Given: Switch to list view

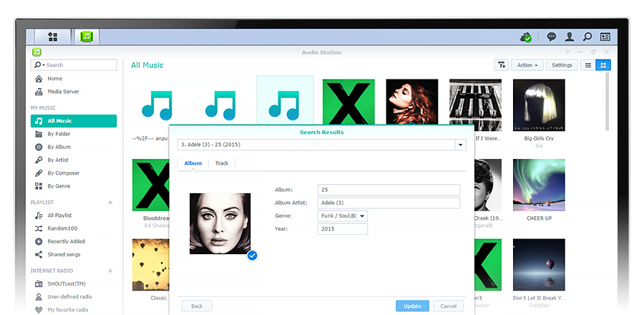Looking at the screenshot, I should (588, 65).
